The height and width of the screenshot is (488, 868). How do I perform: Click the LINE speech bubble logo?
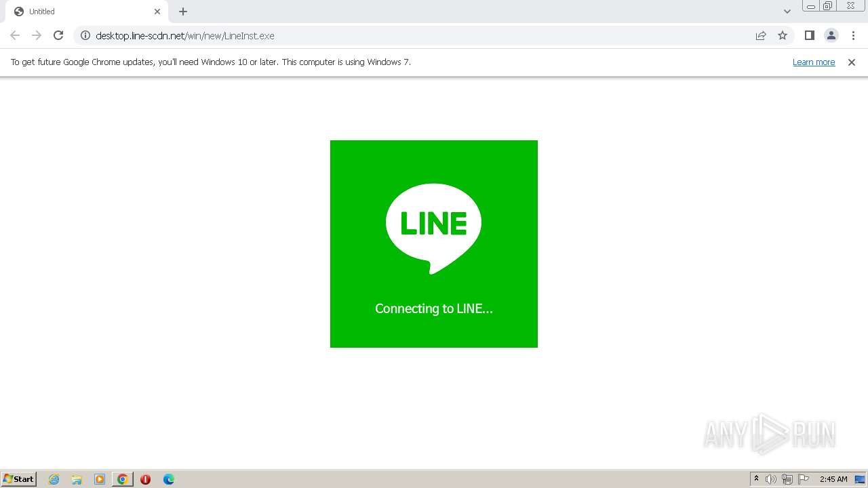pyautogui.click(x=434, y=228)
